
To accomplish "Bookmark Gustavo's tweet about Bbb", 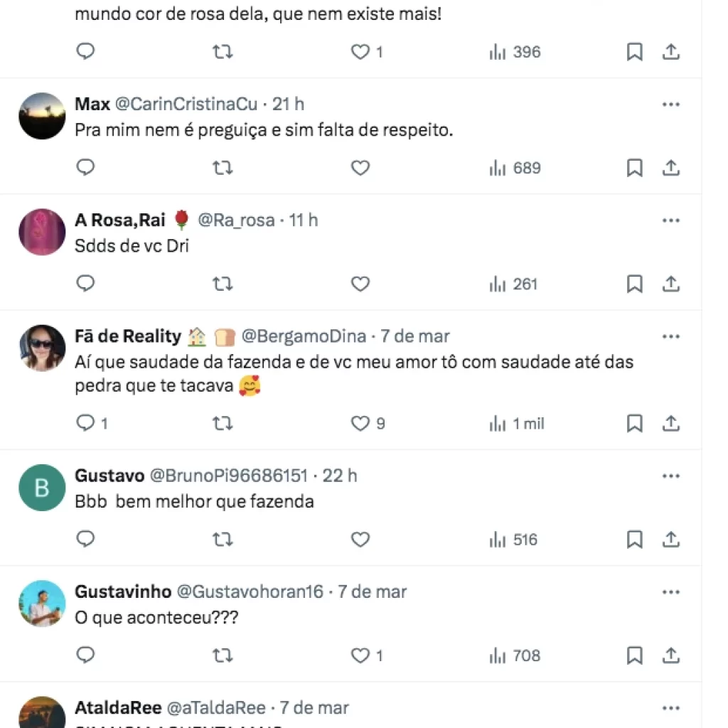I will pos(634,540).
